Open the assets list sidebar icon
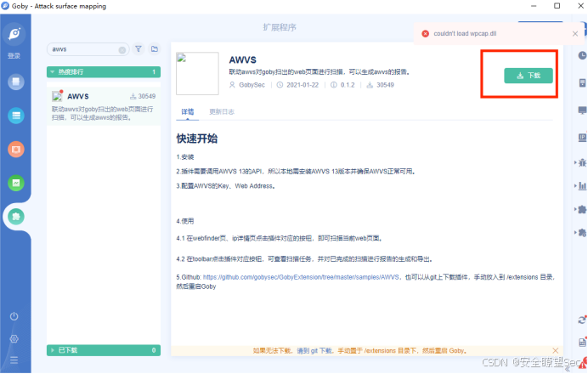This screenshot has height=374, width=588. coord(16,115)
